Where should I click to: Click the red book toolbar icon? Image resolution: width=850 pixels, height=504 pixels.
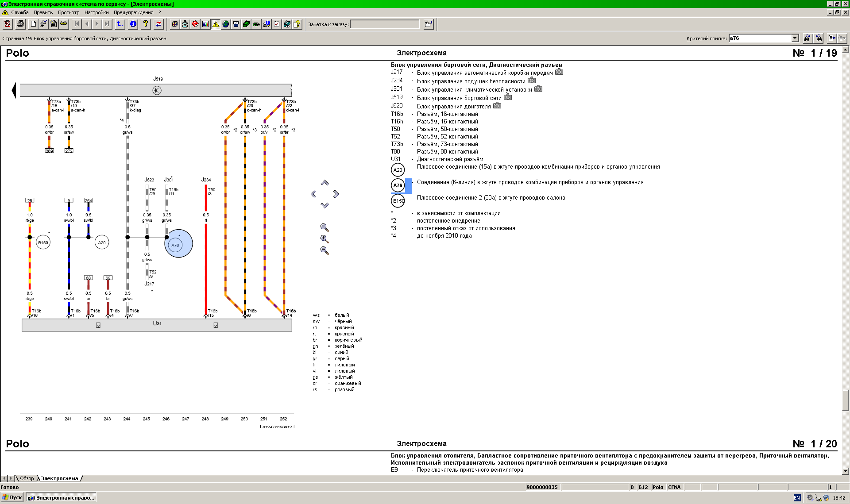(x=195, y=24)
